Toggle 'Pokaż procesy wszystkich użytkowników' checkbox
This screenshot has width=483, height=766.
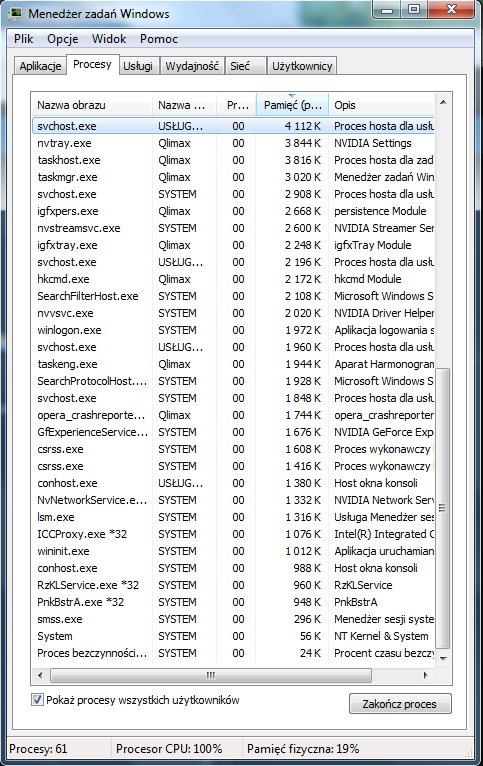tap(37, 700)
